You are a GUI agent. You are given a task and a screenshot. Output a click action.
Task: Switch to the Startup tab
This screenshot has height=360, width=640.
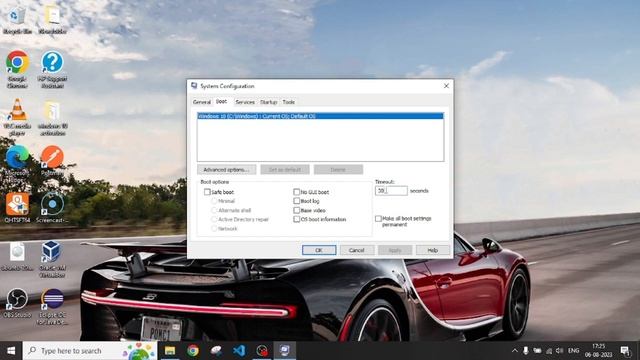[x=269, y=102]
